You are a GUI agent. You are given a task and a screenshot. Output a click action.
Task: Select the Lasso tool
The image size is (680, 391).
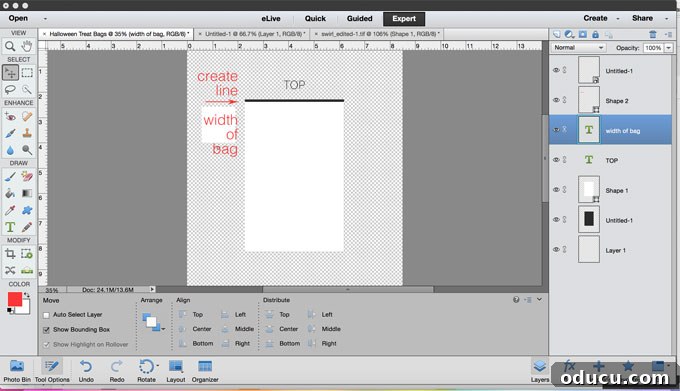[x=10, y=89]
